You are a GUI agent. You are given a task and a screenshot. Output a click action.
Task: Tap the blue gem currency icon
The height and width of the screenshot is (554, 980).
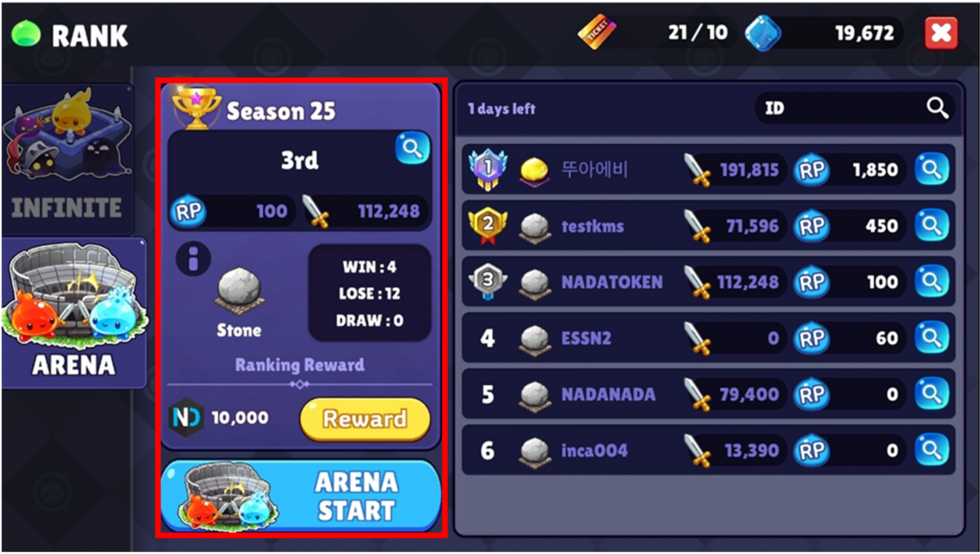pyautogui.click(x=763, y=33)
